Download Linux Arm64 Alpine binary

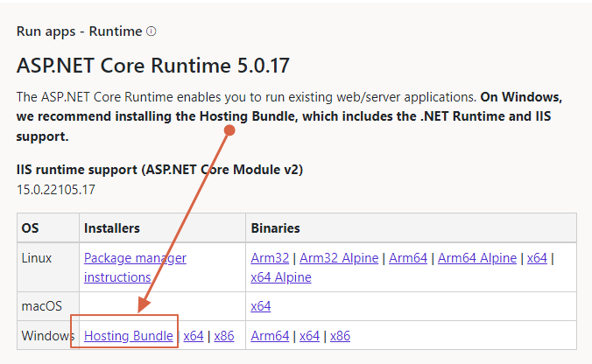pos(477,258)
